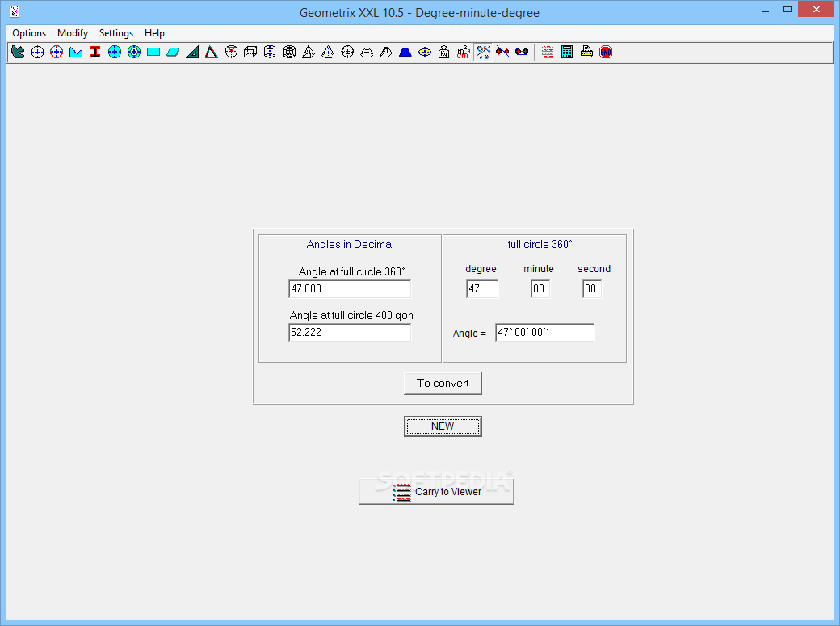Select the cyan rectangle tool
Screen dimensions: 840x626
point(153,52)
